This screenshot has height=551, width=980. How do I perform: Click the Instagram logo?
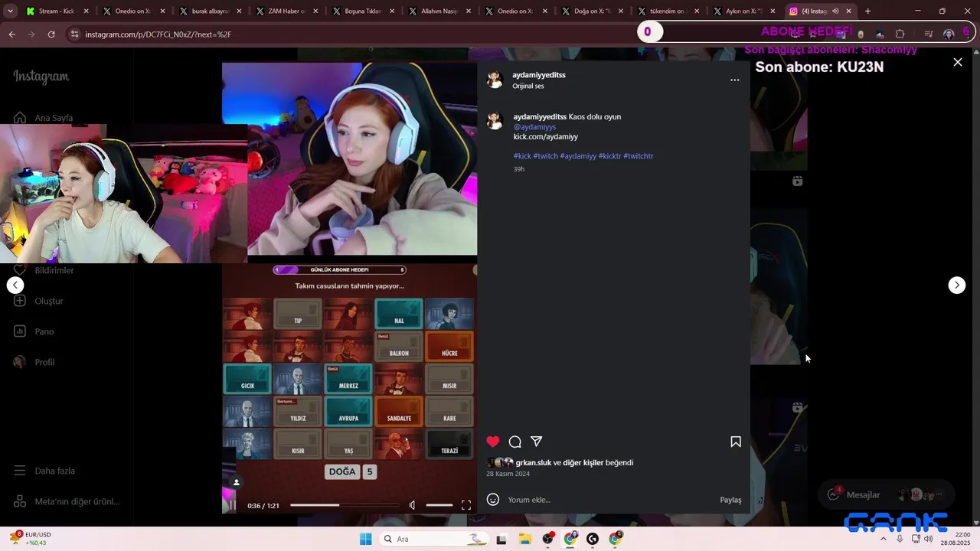[x=41, y=77]
